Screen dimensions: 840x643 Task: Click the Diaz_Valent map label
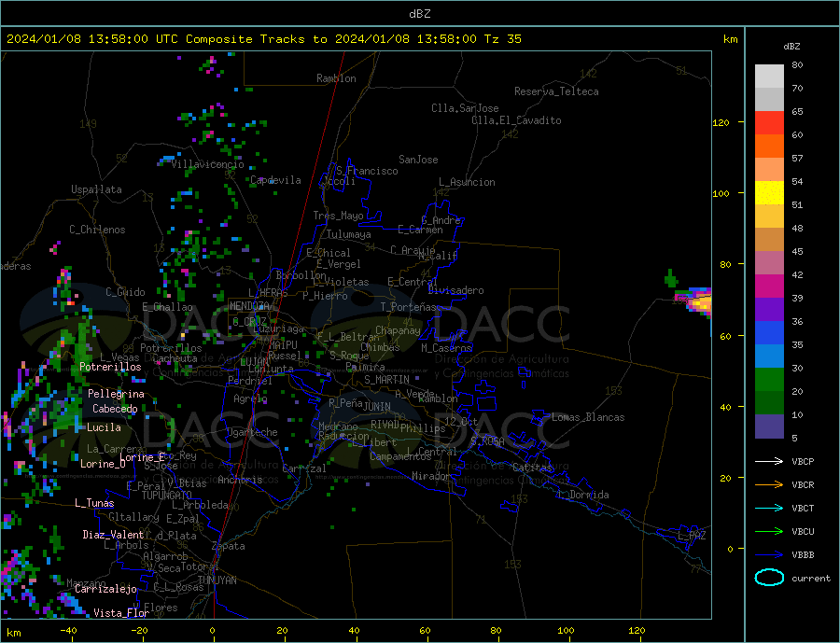tap(113, 535)
